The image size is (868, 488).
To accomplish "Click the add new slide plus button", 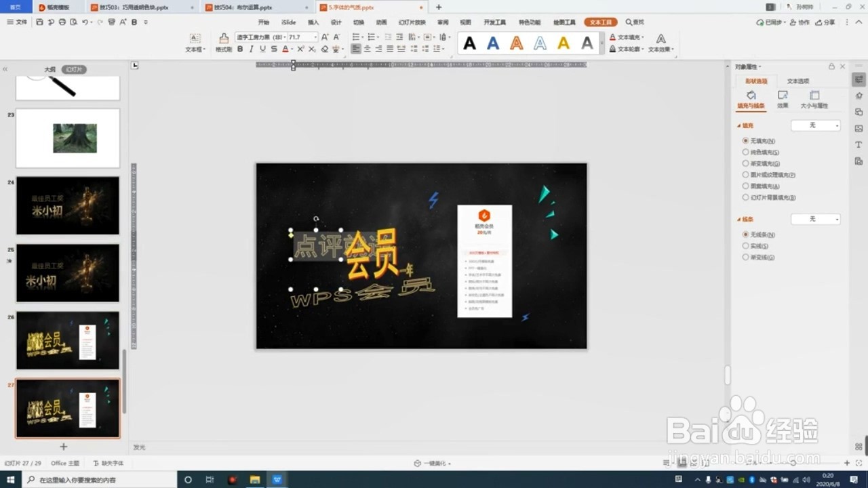I will point(64,447).
